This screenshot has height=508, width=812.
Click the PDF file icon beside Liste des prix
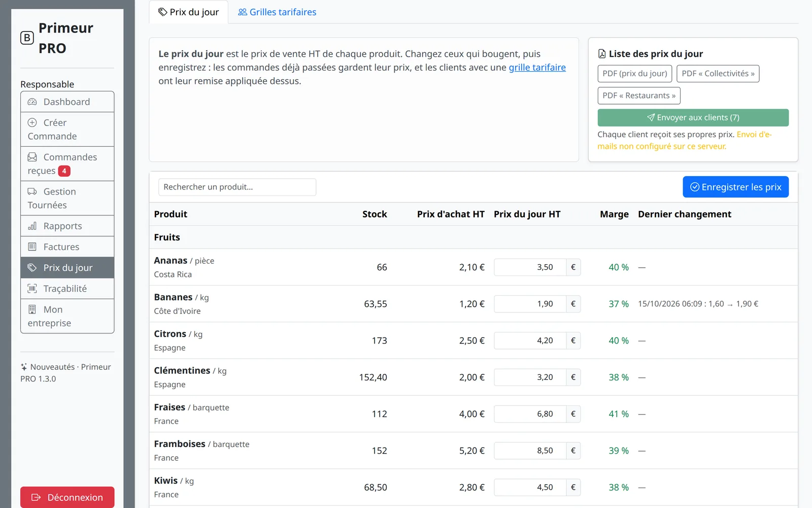(x=602, y=54)
